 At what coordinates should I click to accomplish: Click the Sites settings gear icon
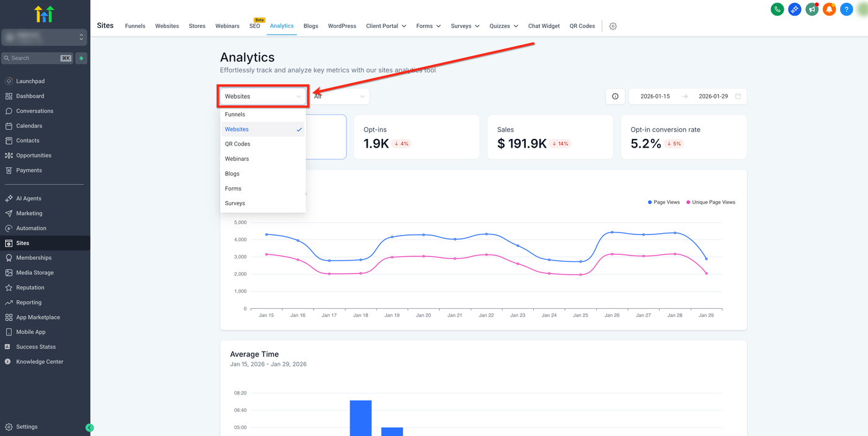pos(613,26)
